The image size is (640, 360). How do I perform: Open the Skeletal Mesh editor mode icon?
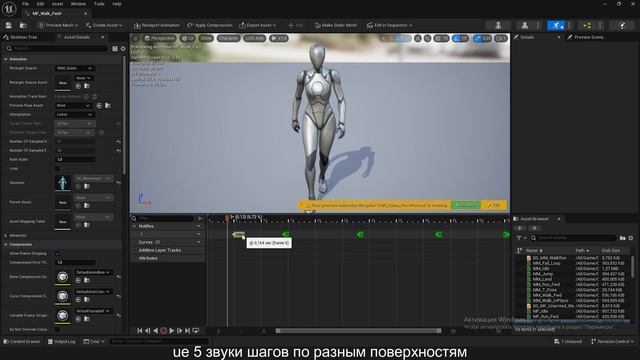[524, 25]
